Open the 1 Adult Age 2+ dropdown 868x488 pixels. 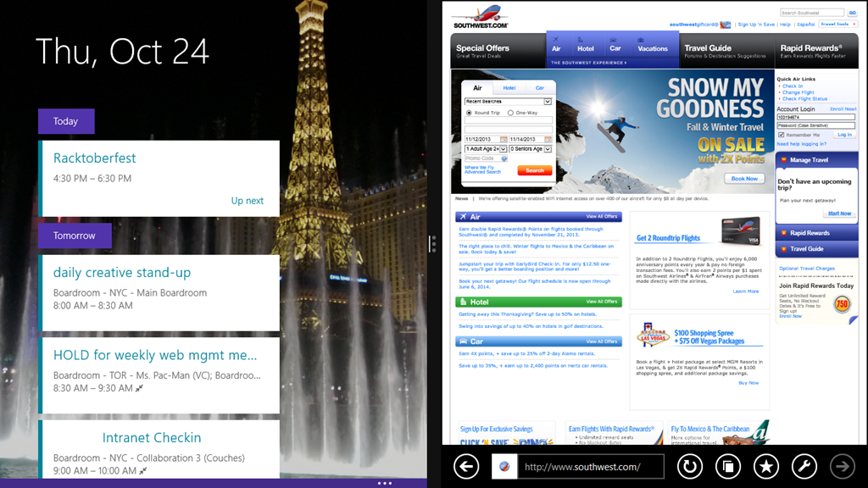(486, 149)
